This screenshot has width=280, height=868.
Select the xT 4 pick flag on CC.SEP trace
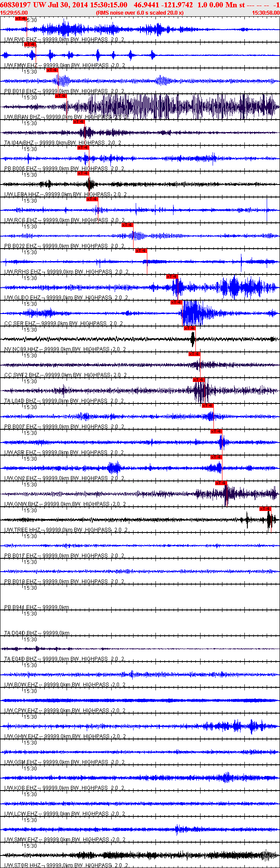click(x=177, y=302)
